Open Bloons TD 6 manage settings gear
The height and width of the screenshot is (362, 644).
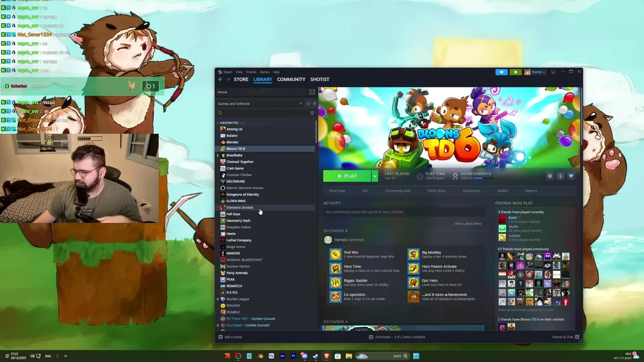coord(549,176)
